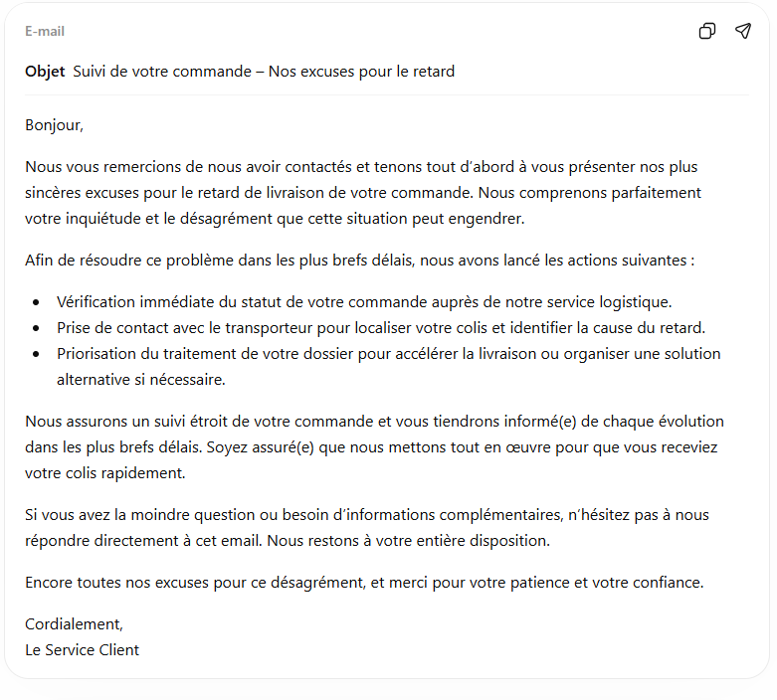Click the bullet dot before "Vérification immédiate"
Screen dimensions: 777x700
(x=37, y=302)
